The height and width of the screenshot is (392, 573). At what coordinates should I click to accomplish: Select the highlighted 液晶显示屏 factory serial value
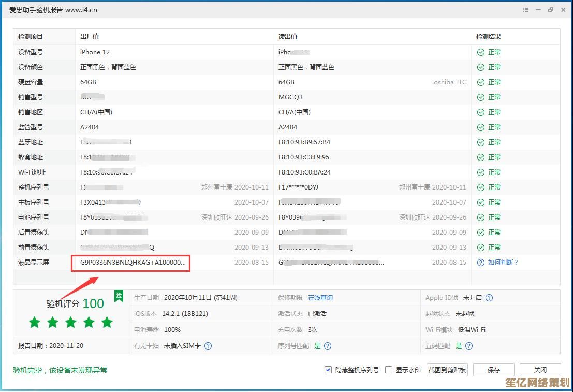(x=133, y=263)
